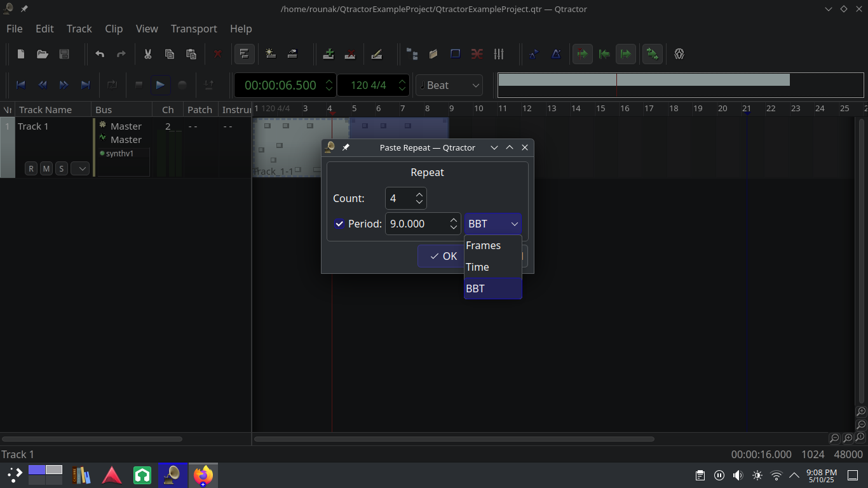Add a track with the green plus icon
This screenshot has height=488, width=868.
click(x=329, y=54)
